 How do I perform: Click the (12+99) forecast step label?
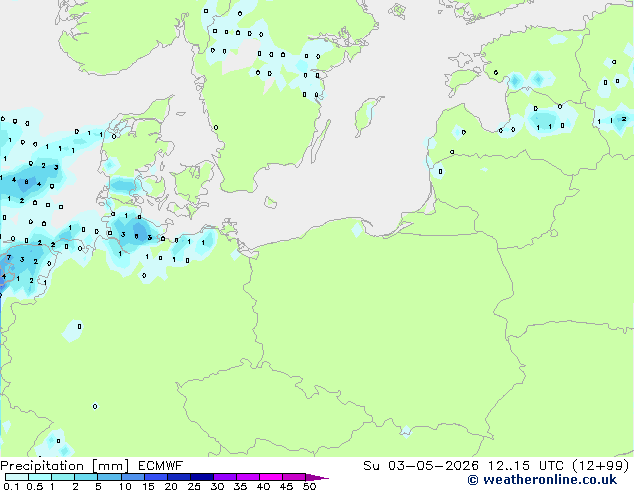pyautogui.click(x=601, y=466)
